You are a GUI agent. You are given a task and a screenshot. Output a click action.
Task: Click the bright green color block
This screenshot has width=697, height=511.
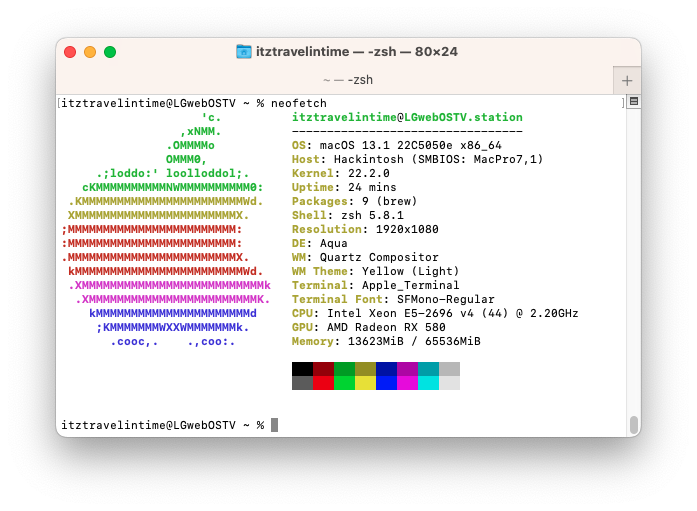tap(344, 383)
